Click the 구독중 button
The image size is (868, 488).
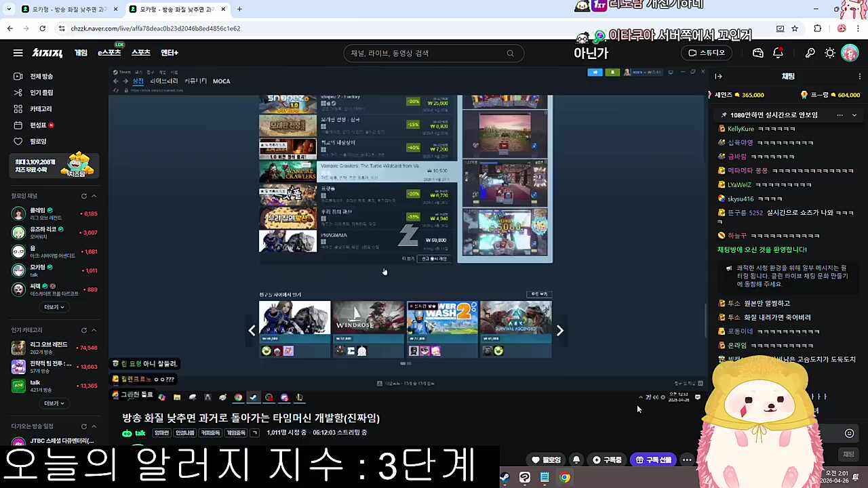pos(607,460)
